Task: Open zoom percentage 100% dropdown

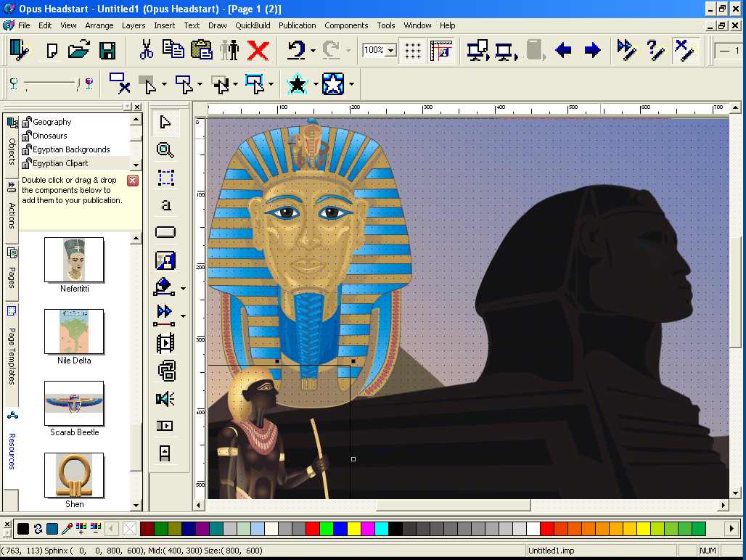Action: (x=391, y=50)
